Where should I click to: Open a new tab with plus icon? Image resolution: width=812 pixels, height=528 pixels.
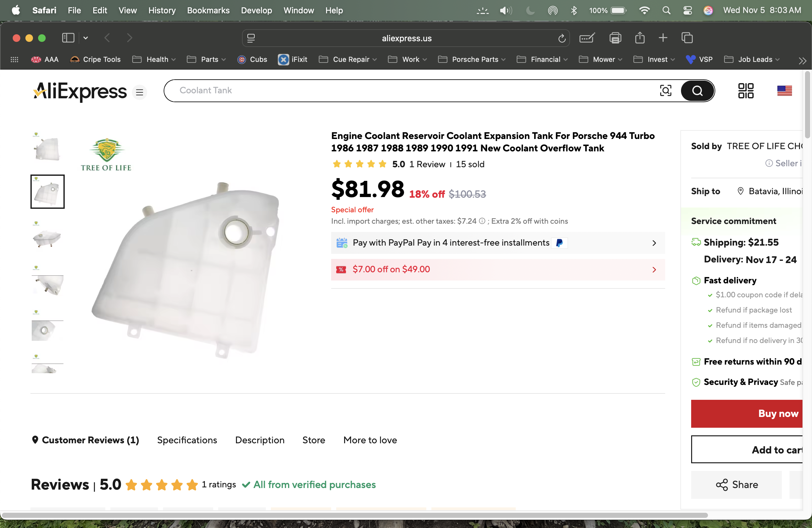663,37
